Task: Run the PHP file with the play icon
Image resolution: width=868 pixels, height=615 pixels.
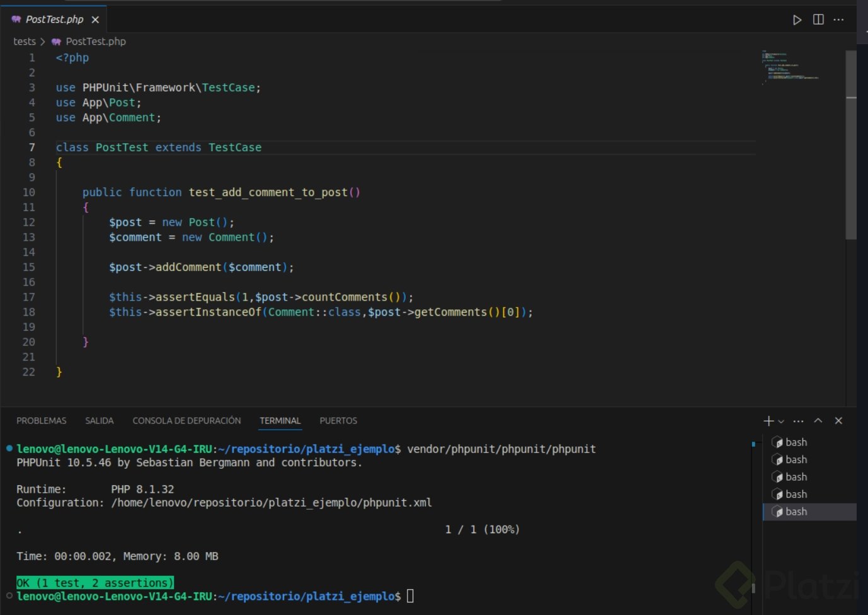Action: (797, 20)
